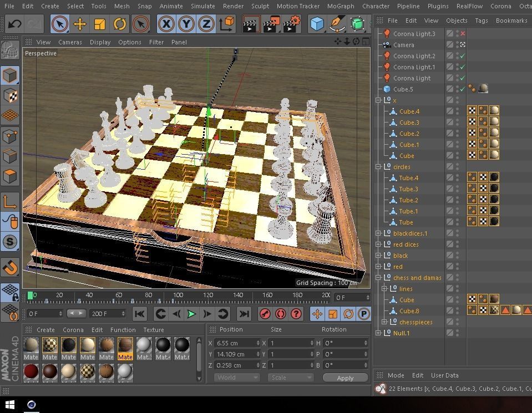Expand the 'red dices' group
This screenshot has width=532, height=413.
click(378, 244)
